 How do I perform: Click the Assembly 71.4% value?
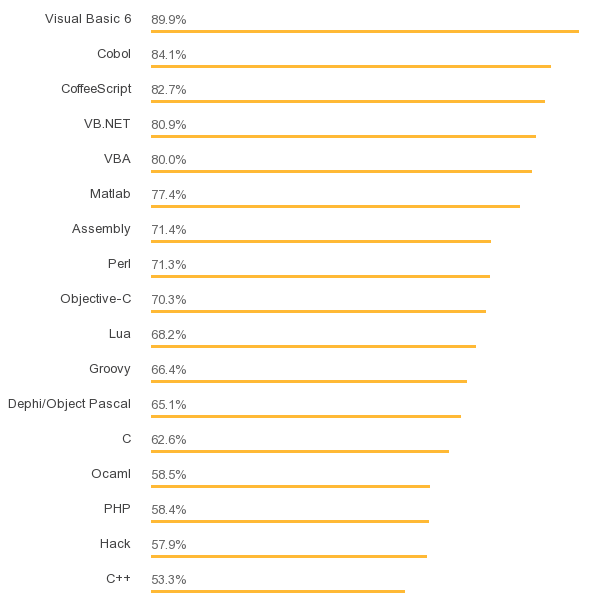coord(168,230)
